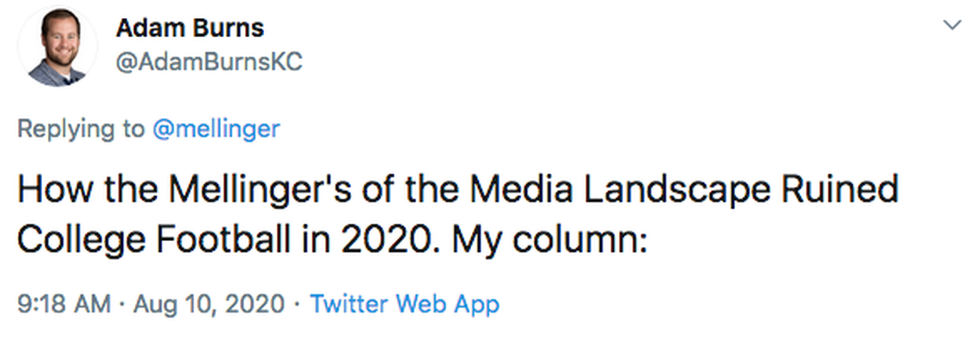Click the word "How" starting the tweet
The width and height of the screenshot is (980, 346).
[x=50, y=190]
